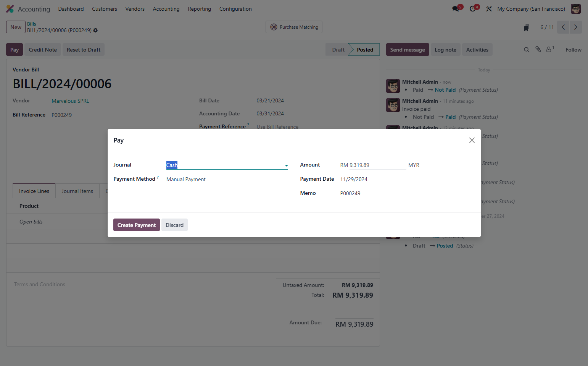Click the Follow button
The image size is (588, 366).
(574, 50)
